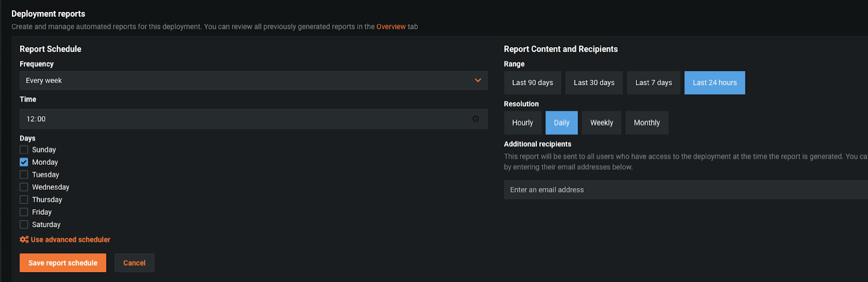This screenshot has height=282, width=868.
Task: Switch resolution to Hourly
Action: (x=522, y=123)
